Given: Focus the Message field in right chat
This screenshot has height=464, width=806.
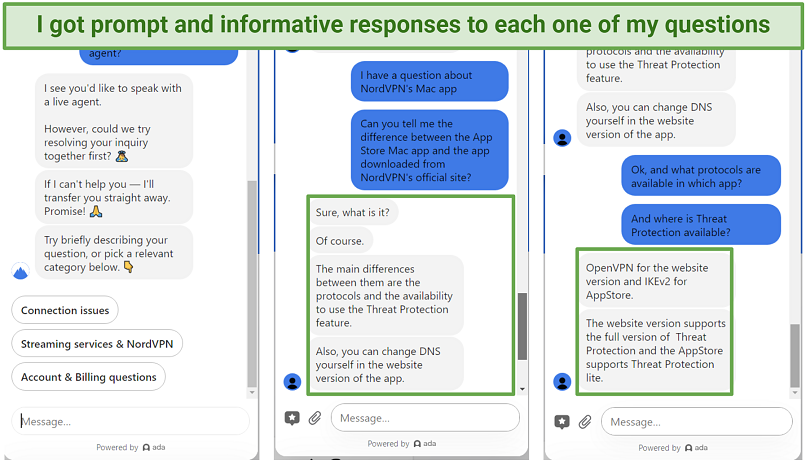Looking at the screenshot, I should pyautogui.click(x=697, y=422).
